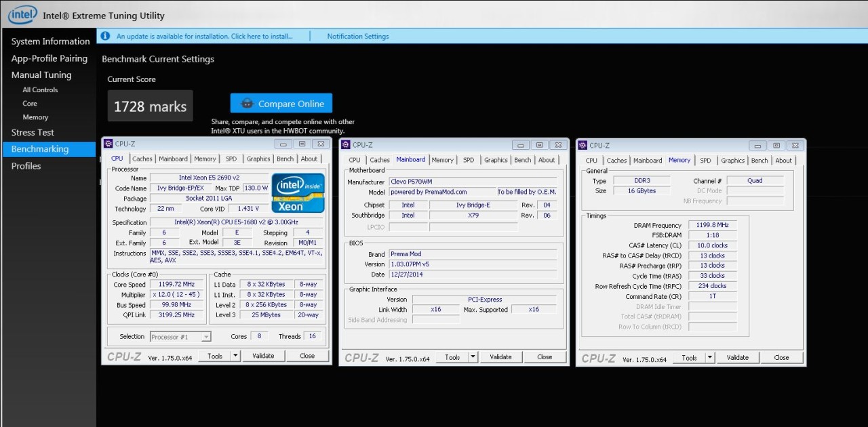Click the memory size '16 GBytes'
The height and width of the screenshot is (427, 868).
click(642, 191)
